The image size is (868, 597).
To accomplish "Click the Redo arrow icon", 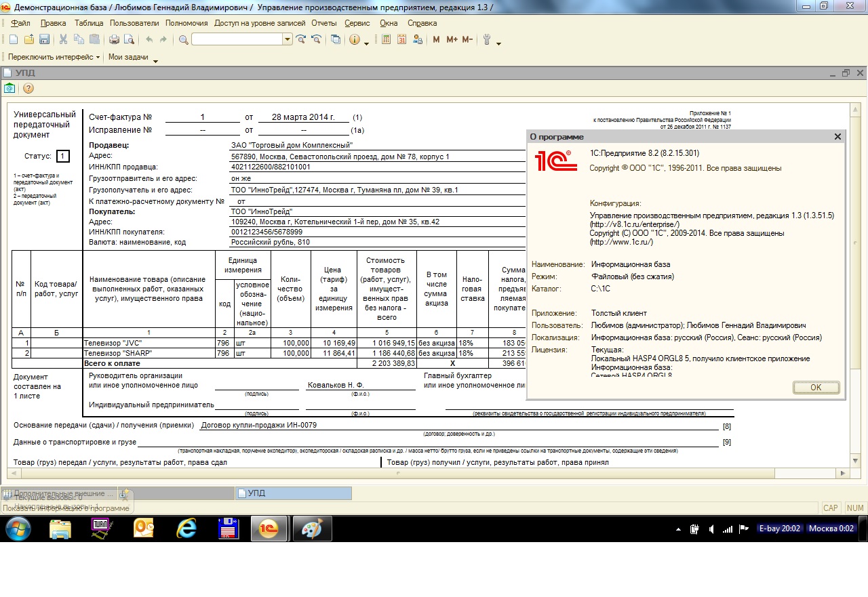I will 163,39.
